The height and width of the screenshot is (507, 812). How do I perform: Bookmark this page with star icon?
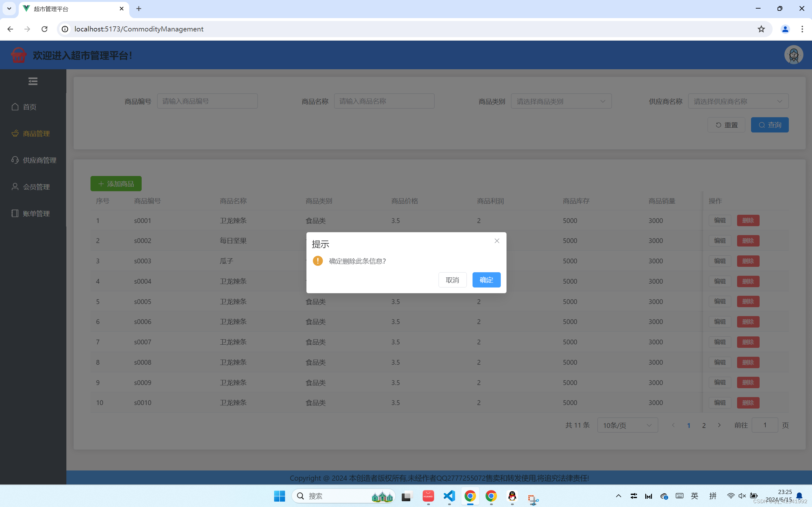(x=761, y=29)
